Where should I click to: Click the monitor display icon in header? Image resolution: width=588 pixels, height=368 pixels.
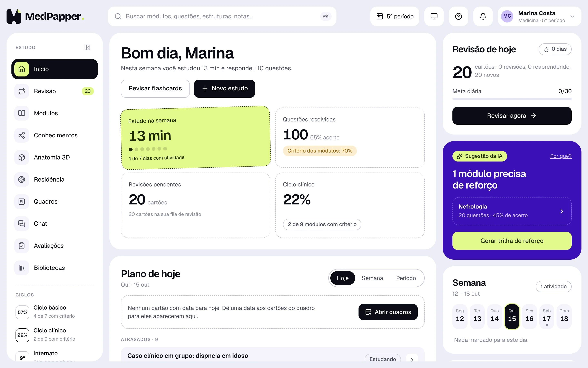pyautogui.click(x=434, y=16)
